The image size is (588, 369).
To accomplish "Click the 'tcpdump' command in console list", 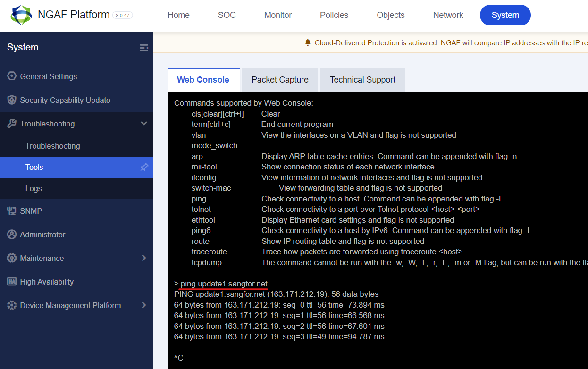I will point(206,262).
